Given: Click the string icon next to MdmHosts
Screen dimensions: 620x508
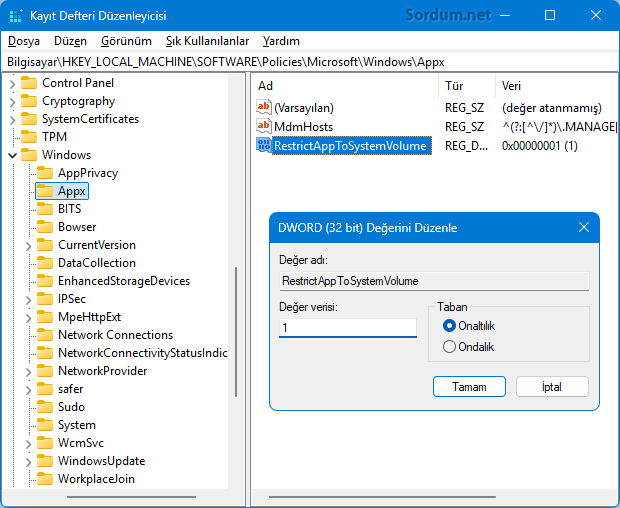Looking at the screenshot, I should (x=264, y=127).
